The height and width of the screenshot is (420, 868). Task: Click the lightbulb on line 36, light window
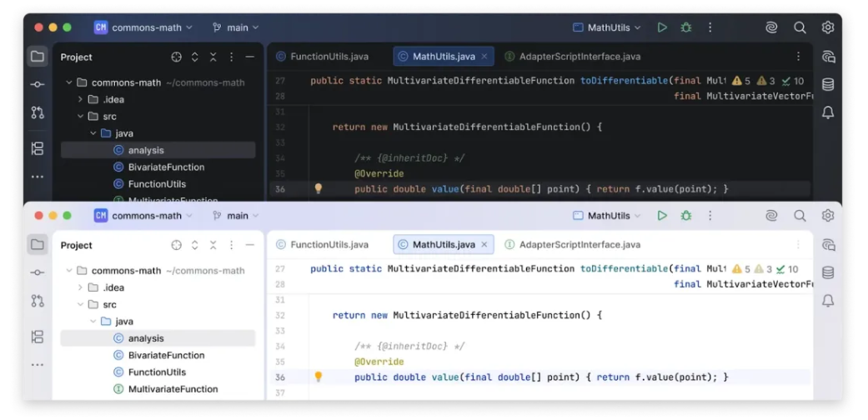pos(318,377)
